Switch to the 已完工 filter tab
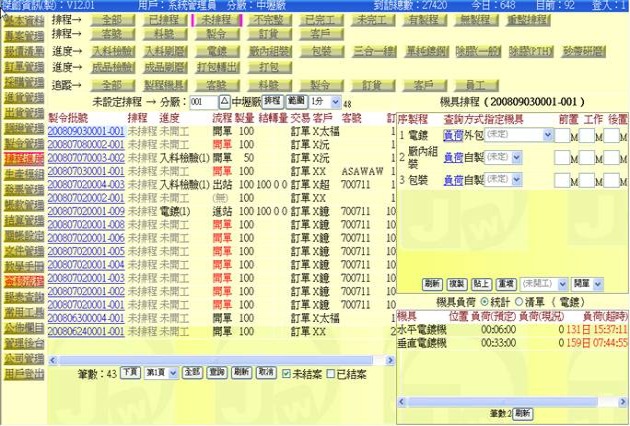Image resolution: width=630 pixels, height=426 pixels. (319, 19)
